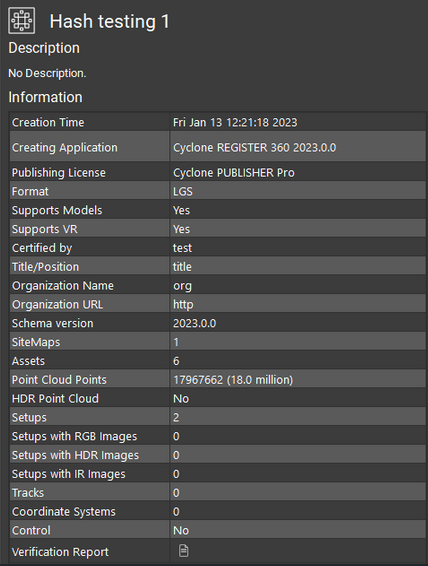Select the Point Cloud Points count value
The width and height of the screenshot is (428, 566).
tap(233, 380)
